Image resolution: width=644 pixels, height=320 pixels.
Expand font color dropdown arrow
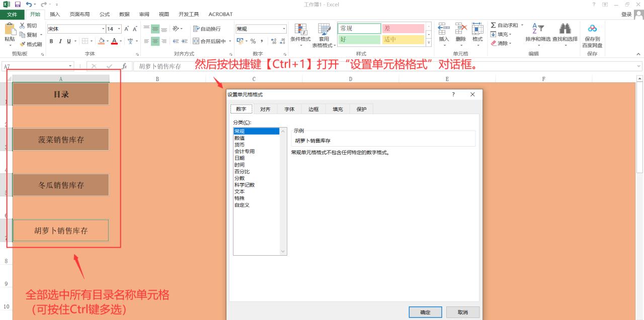tap(121, 41)
